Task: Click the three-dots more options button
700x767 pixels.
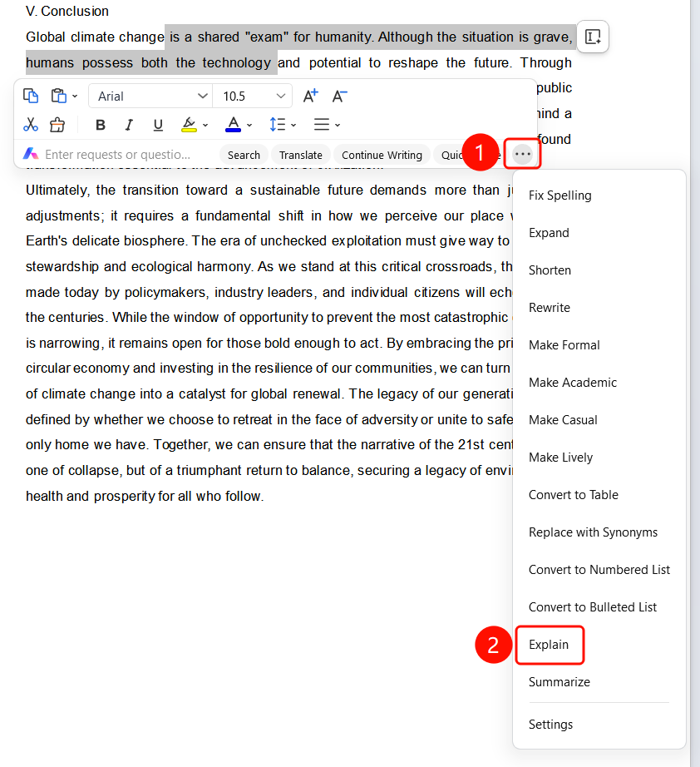Action: [x=523, y=154]
